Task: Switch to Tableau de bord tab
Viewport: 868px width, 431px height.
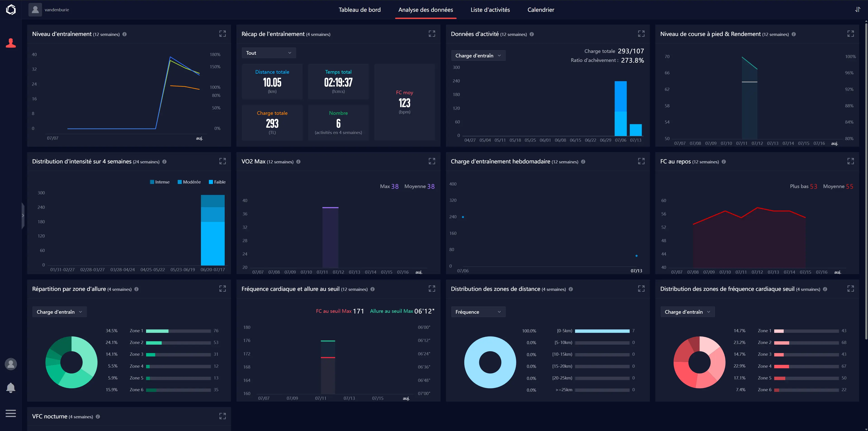Action: pyautogui.click(x=360, y=10)
